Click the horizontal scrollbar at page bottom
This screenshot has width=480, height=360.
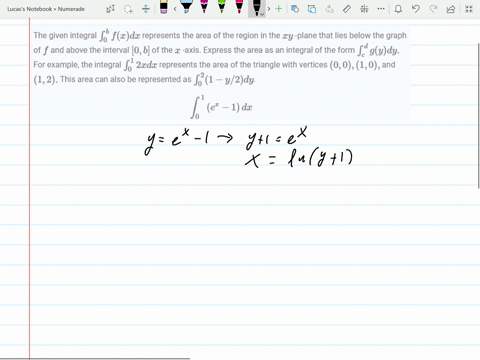point(95,359)
